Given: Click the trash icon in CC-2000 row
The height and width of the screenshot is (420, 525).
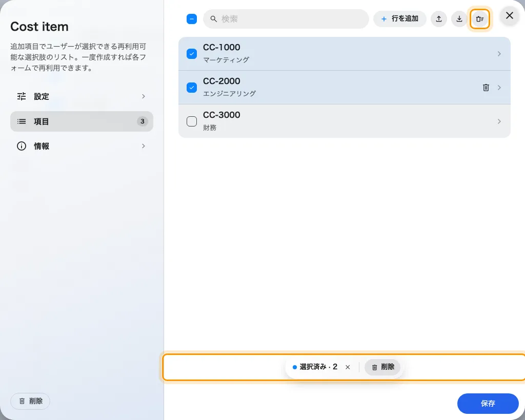Looking at the screenshot, I should [x=486, y=88].
